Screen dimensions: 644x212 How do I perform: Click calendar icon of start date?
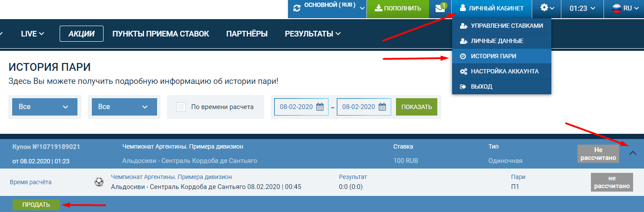click(320, 107)
